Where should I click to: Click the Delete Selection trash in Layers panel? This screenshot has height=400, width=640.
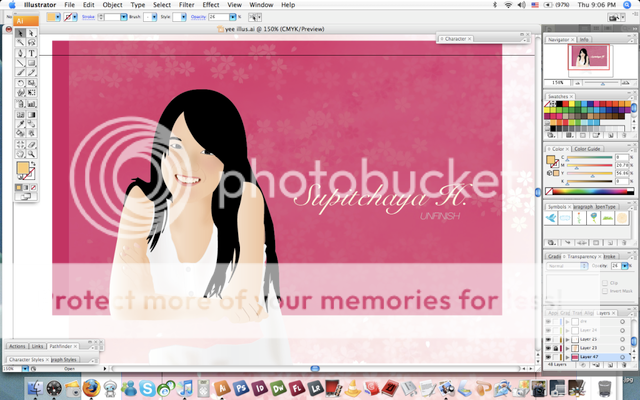pyautogui.click(x=623, y=365)
